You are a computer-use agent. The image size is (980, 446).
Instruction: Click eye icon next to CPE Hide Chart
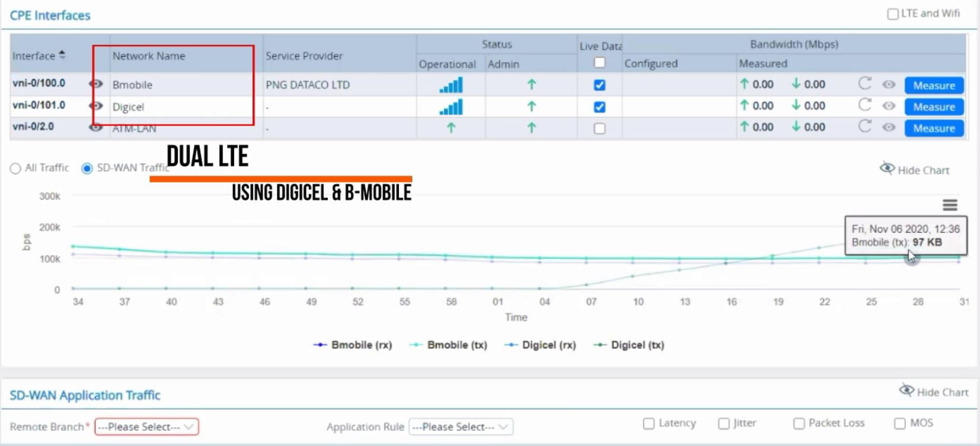pyautogui.click(x=887, y=169)
